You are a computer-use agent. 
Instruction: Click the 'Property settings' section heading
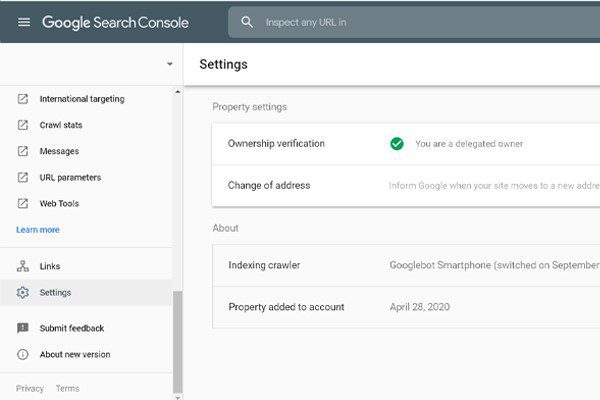coord(249,107)
